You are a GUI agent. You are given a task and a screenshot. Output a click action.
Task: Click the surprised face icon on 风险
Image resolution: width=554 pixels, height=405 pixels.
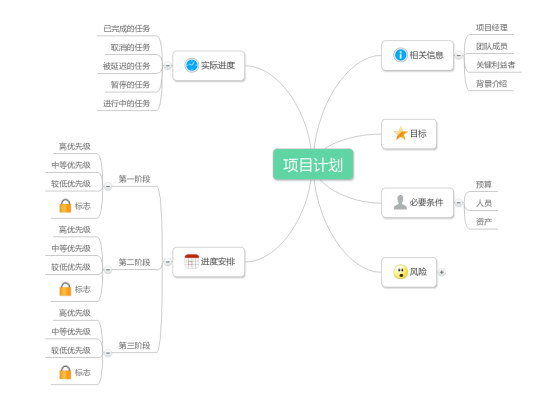click(x=400, y=272)
